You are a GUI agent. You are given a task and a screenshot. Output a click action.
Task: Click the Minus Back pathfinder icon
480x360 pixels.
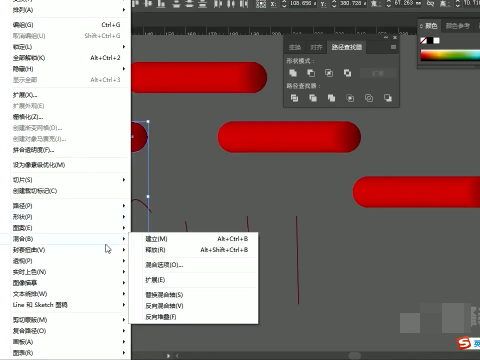(388, 98)
